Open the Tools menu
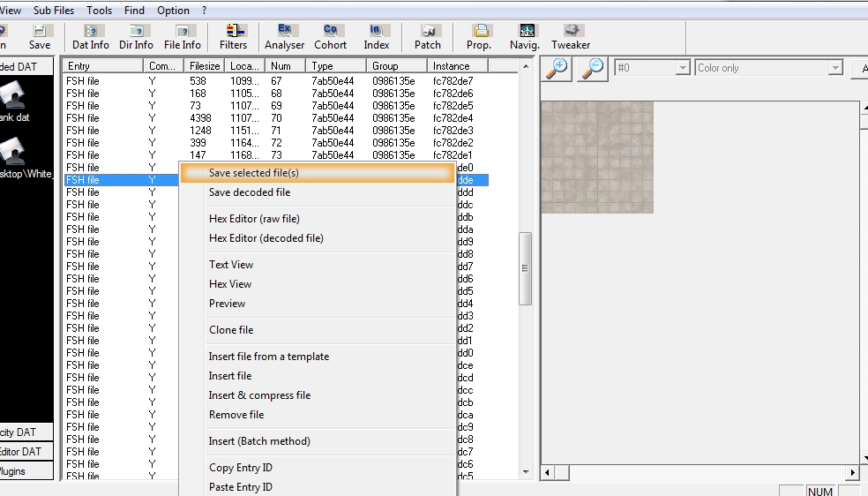The width and height of the screenshot is (868, 496). point(99,10)
